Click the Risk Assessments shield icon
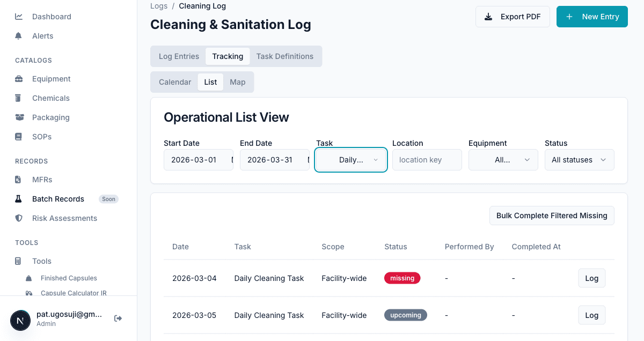This screenshot has width=644, height=341. [x=19, y=218]
